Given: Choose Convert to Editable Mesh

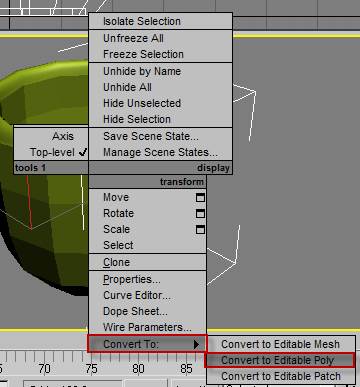Looking at the screenshot, I should tap(281, 344).
